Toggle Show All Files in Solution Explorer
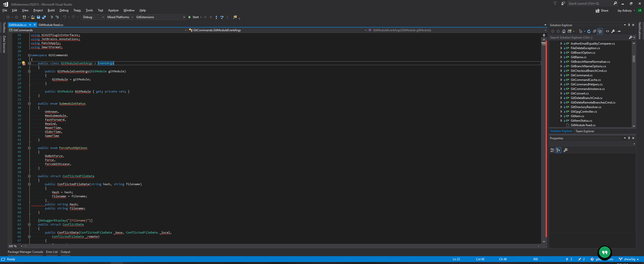644x264 pixels. pyautogui.click(x=600, y=31)
